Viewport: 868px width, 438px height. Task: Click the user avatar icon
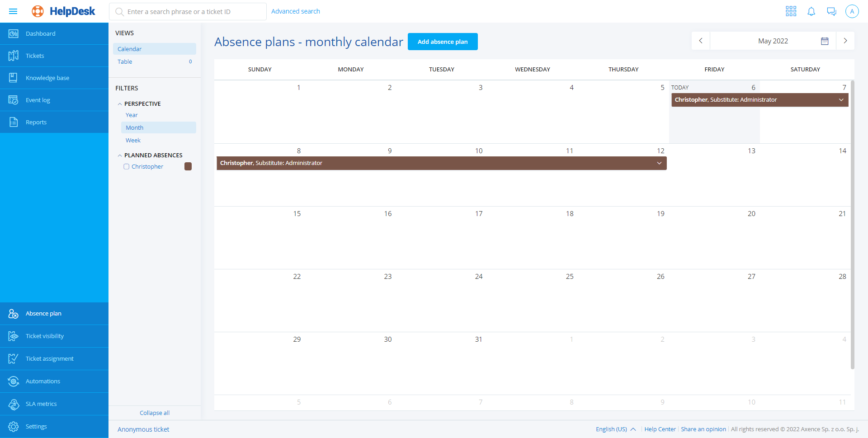[x=852, y=11]
